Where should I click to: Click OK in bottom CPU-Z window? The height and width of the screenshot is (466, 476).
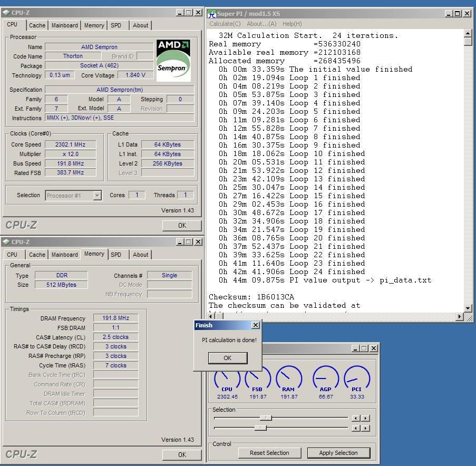182,455
